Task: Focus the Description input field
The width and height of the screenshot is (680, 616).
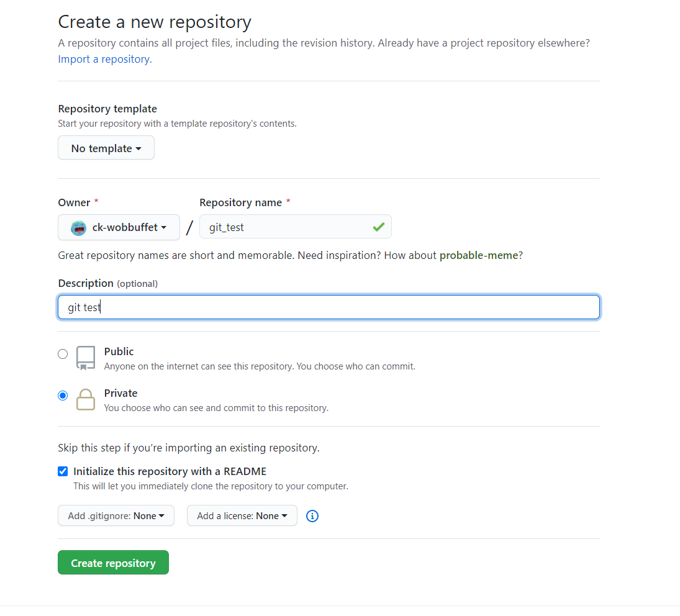Action: pos(329,307)
